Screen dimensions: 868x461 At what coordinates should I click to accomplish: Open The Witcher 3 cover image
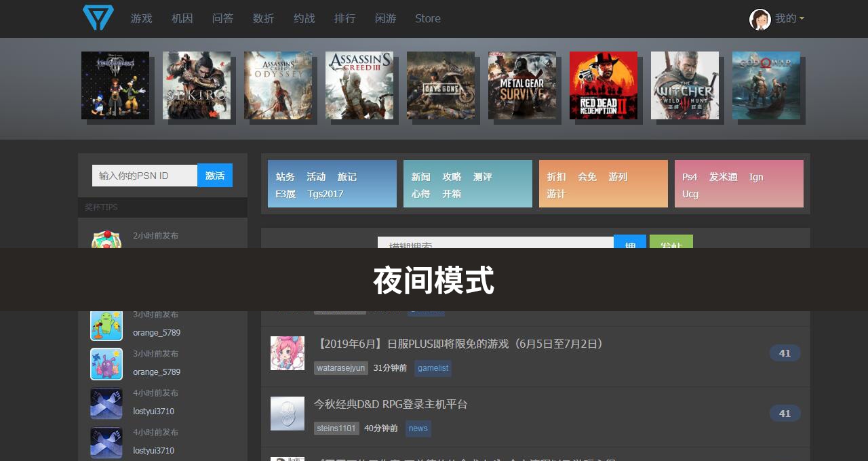click(685, 85)
